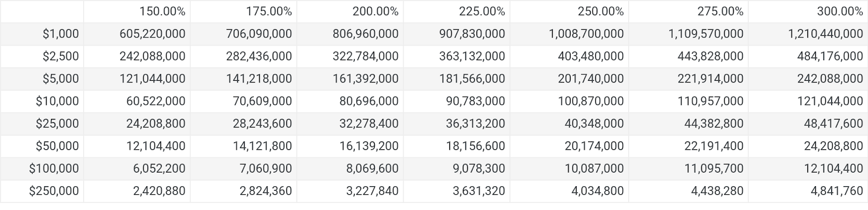This screenshot has width=868, height=210.
Task: Select the cell showing 443,828,000
Action: pos(688,56)
